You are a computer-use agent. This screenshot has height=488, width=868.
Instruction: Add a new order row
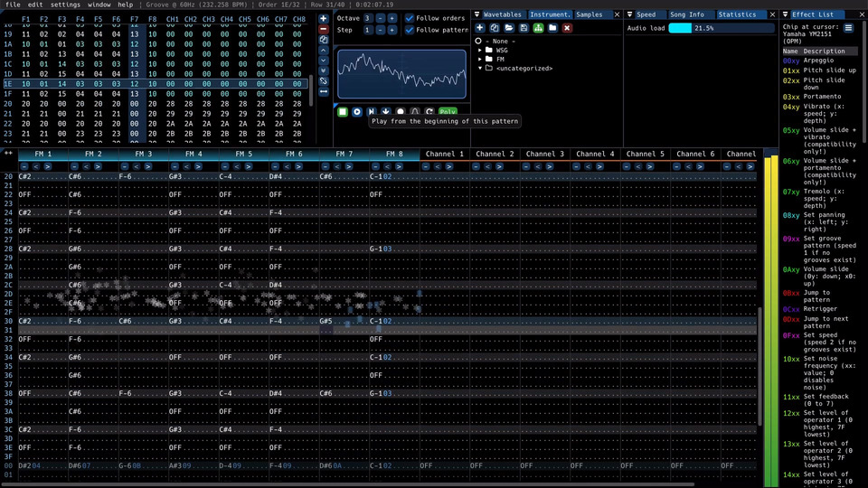[x=324, y=18]
